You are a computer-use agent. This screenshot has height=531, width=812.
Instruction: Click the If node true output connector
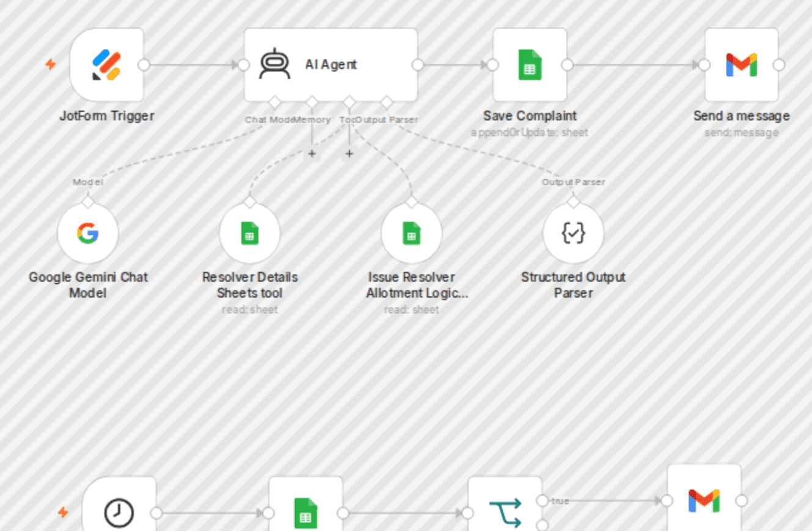click(542, 501)
